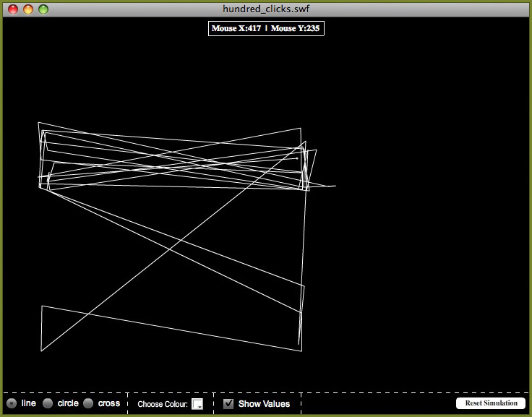Select the circle radio button

click(x=48, y=403)
